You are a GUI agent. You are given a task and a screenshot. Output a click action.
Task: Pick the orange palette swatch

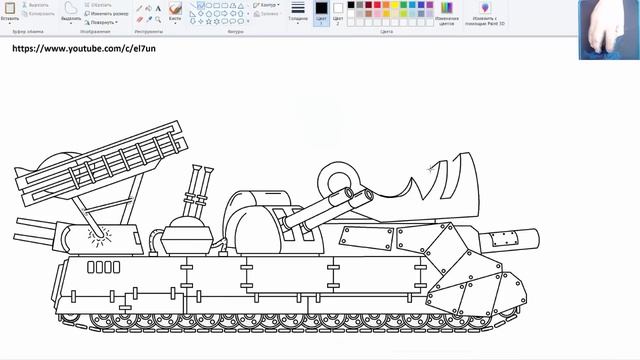386,5
